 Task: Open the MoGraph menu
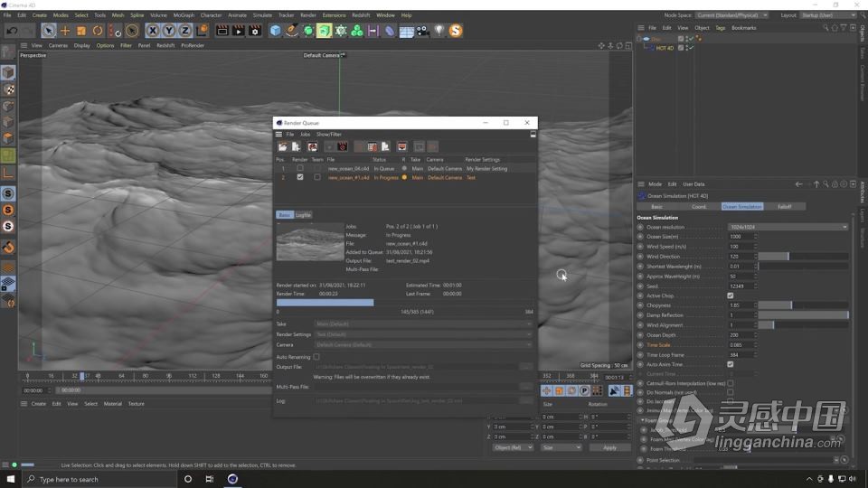coord(184,15)
